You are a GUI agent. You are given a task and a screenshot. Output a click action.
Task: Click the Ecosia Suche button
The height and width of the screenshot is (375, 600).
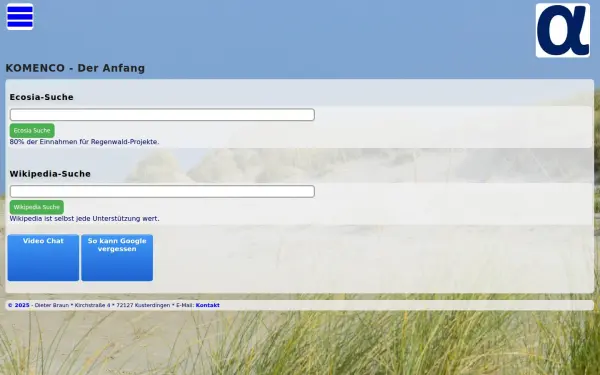32,130
